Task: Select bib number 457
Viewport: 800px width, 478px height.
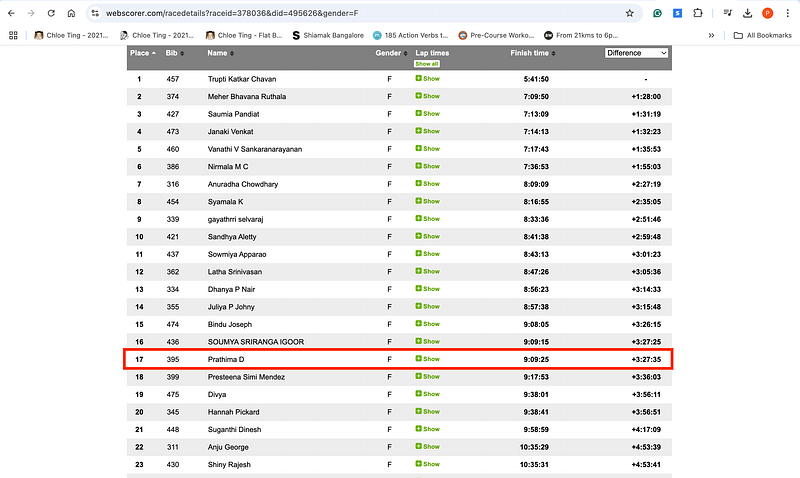Action: coord(173,79)
